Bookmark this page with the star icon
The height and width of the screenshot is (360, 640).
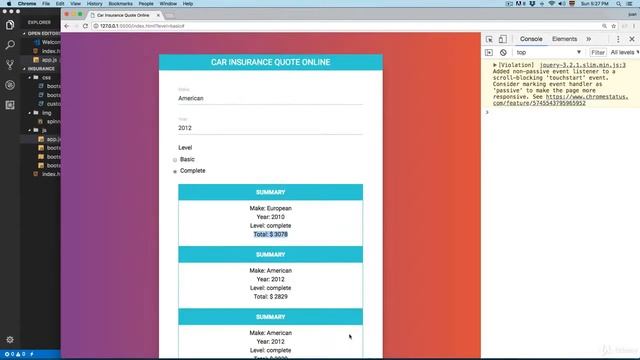coord(613,26)
